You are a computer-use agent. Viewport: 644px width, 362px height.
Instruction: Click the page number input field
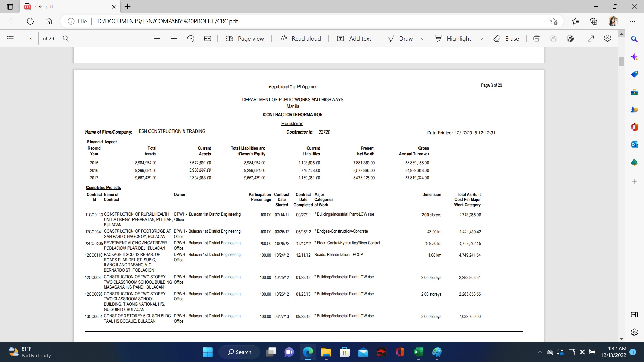tap(30, 38)
